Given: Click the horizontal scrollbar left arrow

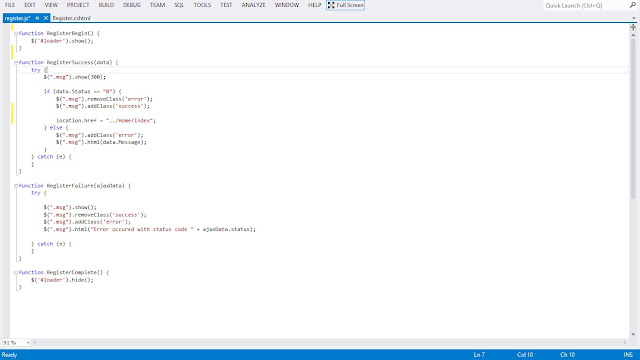Looking at the screenshot, I should pos(35,342).
